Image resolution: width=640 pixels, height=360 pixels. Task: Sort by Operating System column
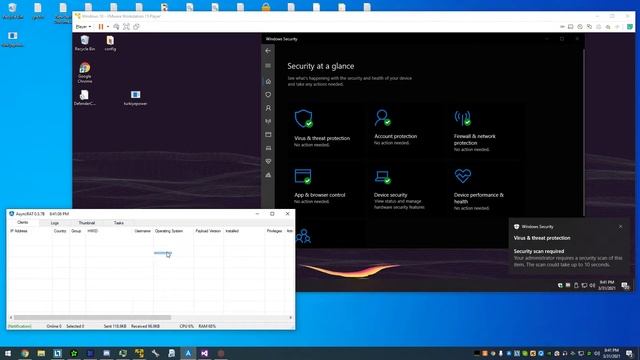point(173,231)
